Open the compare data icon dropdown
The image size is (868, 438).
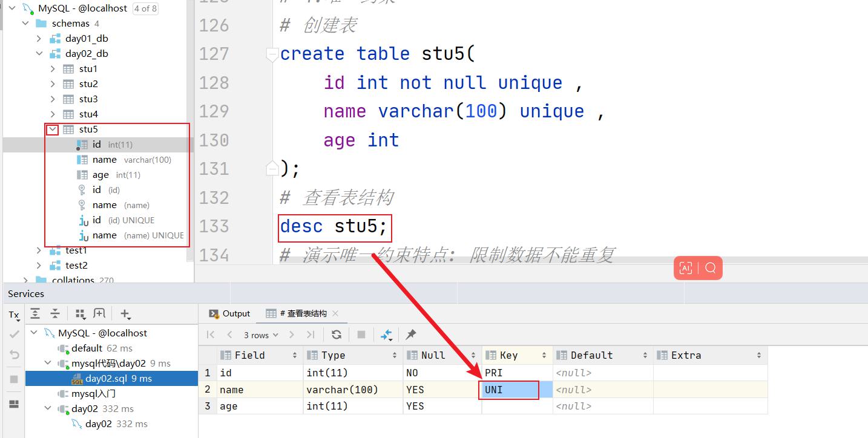(387, 335)
